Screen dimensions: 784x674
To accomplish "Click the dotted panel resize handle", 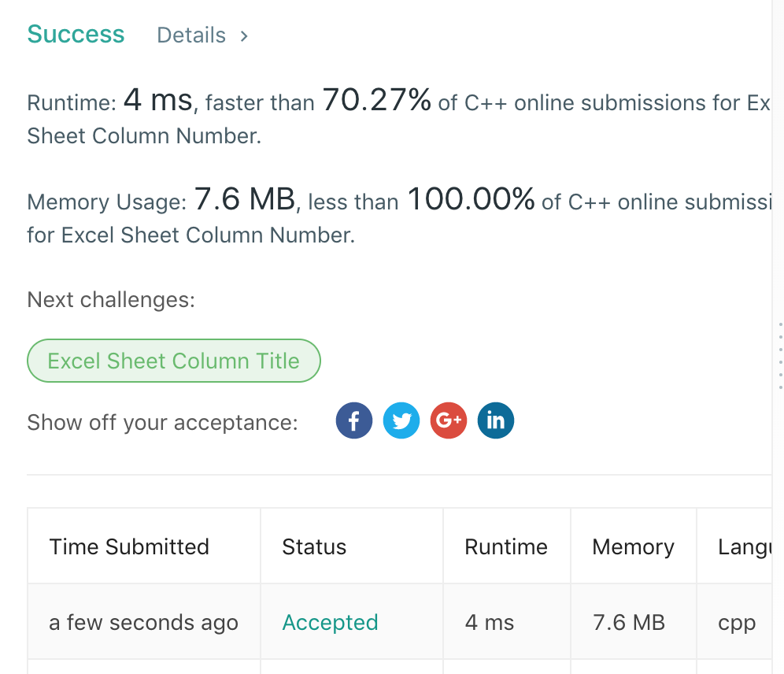I will (779, 356).
